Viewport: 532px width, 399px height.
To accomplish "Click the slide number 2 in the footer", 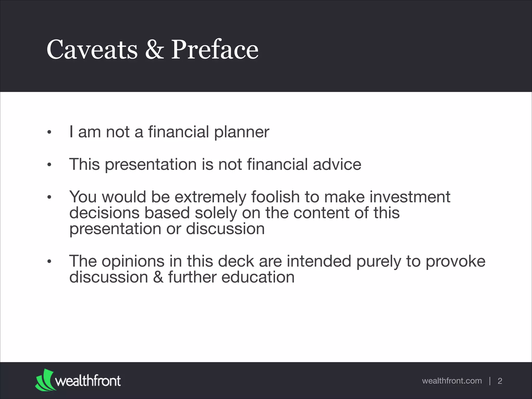I will pyautogui.click(x=500, y=381).
